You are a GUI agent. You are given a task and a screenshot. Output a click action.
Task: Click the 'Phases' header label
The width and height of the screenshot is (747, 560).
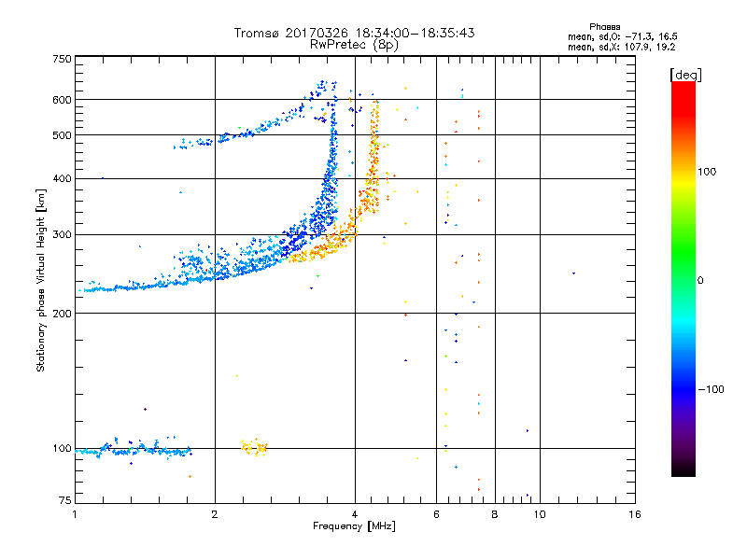coord(604,27)
